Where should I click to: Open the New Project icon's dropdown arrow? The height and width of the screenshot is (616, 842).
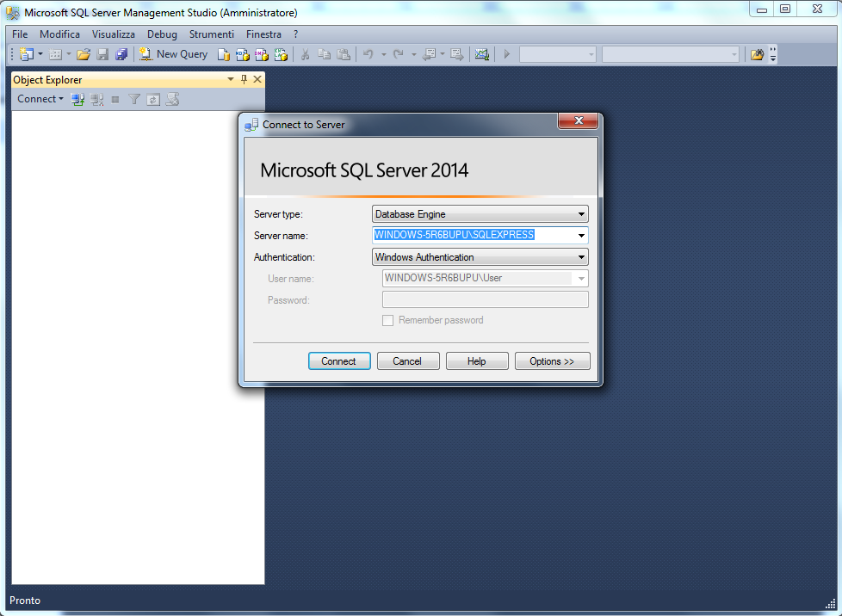coord(40,54)
